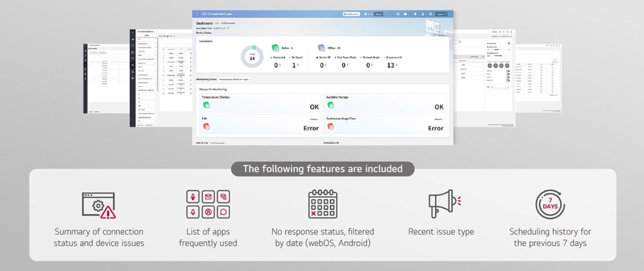This screenshot has height=271, width=644.
Task: View device list with Error status
Action: coord(234,79)
